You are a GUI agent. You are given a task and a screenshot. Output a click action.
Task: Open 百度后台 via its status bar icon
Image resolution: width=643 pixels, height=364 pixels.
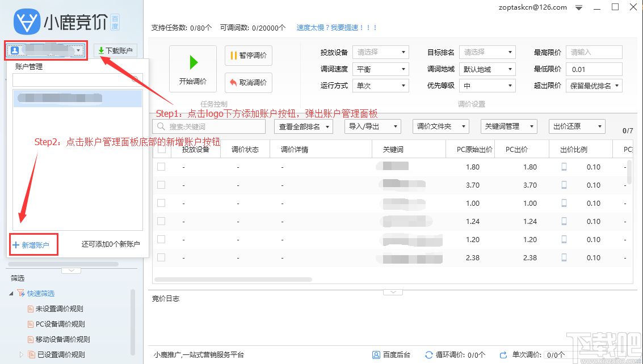pos(376,354)
